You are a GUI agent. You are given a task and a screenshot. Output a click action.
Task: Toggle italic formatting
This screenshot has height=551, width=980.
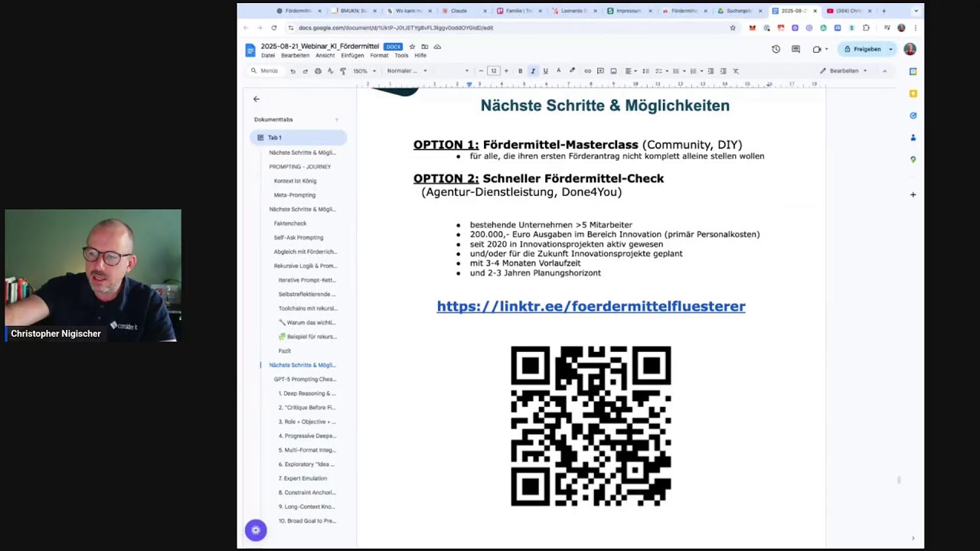click(x=533, y=71)
